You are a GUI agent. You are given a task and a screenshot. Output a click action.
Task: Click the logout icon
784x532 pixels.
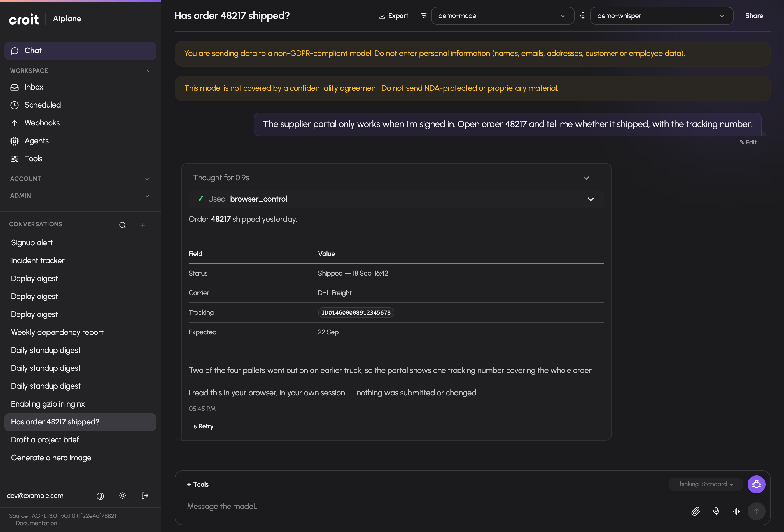click(145, 496)
